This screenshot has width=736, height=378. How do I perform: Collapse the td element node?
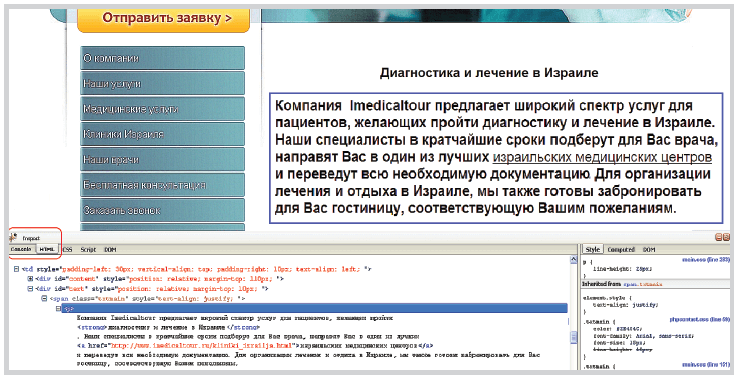(x=16, y=270)
